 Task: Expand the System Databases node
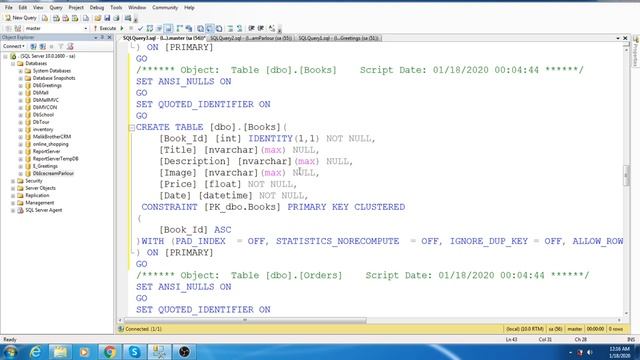tap(20, 71)
